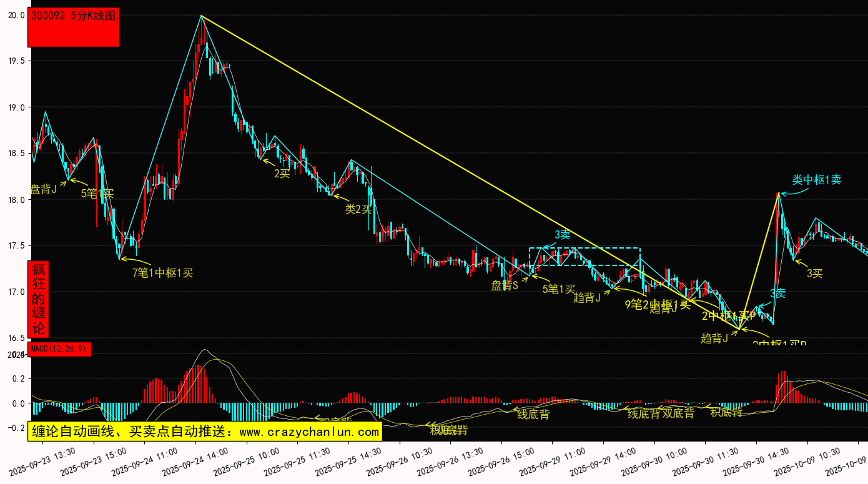The width and height of the screenshot is (868, 484).
Task: Select the MACD(12,26,9) indicator label
Action: (x=60, y=348)
